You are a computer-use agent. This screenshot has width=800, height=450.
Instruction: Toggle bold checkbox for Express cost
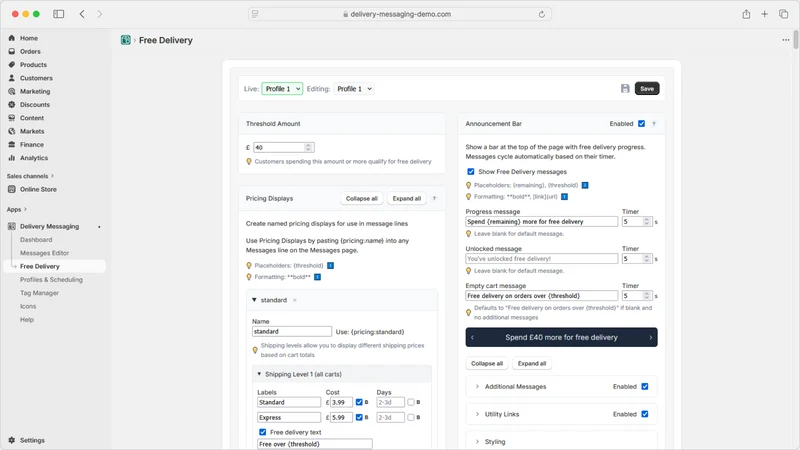[359, 417]
